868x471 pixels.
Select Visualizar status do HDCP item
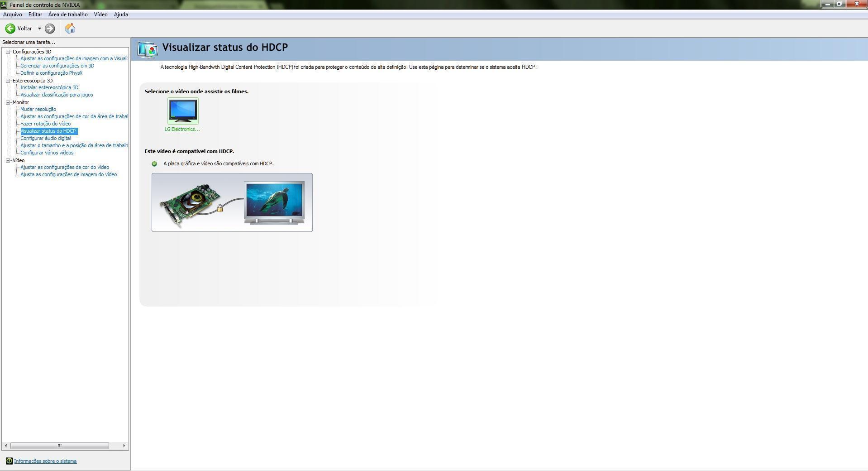pos(48,131)
